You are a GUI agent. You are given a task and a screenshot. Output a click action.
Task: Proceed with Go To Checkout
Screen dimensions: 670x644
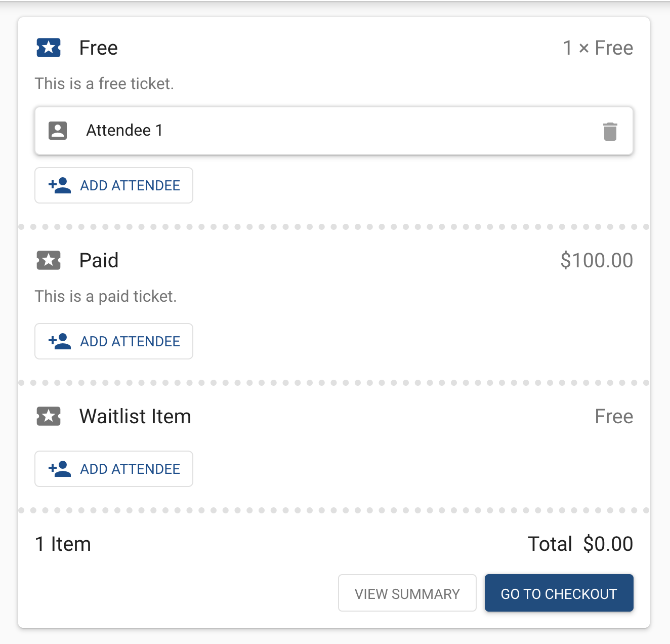(x=559, y=593)
